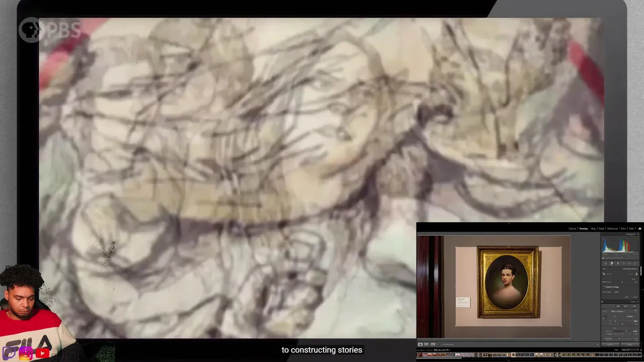Click the HDR button in Basic panel
Screen dimensions: 644x362
point(634,306)
